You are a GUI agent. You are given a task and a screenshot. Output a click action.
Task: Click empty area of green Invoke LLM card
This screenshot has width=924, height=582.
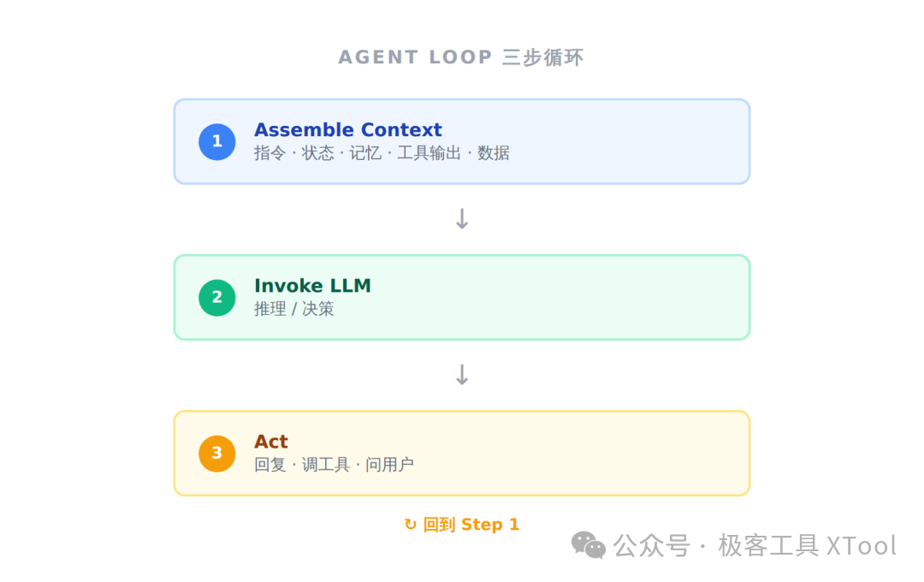click(589, 297)
